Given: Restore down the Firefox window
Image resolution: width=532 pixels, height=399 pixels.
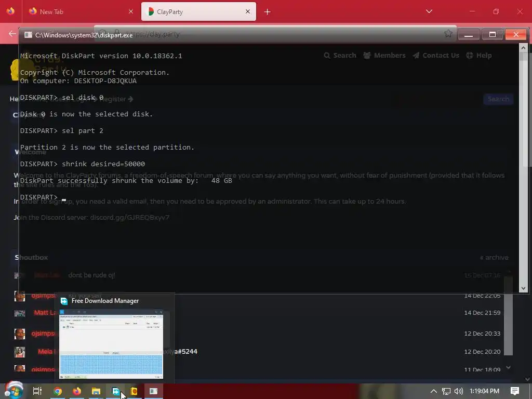Looking at the screenshot, I should (496, 11).
